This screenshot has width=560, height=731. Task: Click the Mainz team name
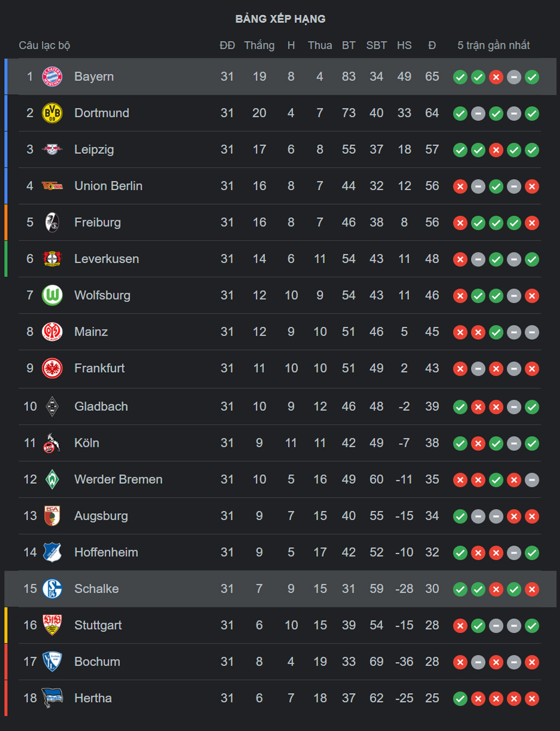(x=91, y=332)
